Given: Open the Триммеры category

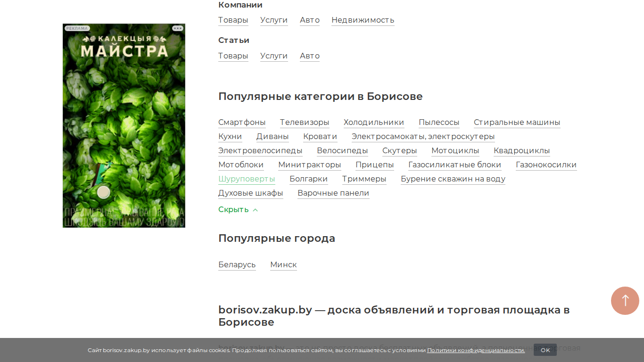Looking at the screenshot, I should coord(364,179).
